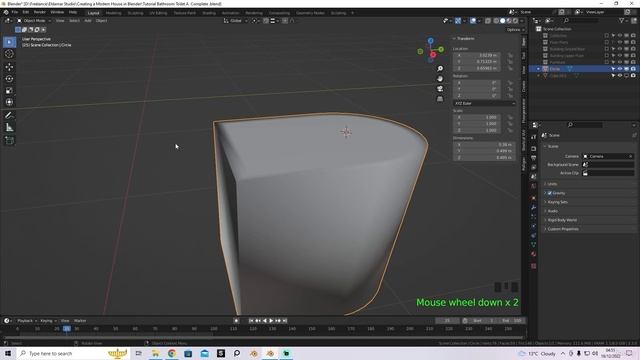This screenshot has width=640, height=360.
Task: Expand Audio panel
Action: (x=553, y=211)
